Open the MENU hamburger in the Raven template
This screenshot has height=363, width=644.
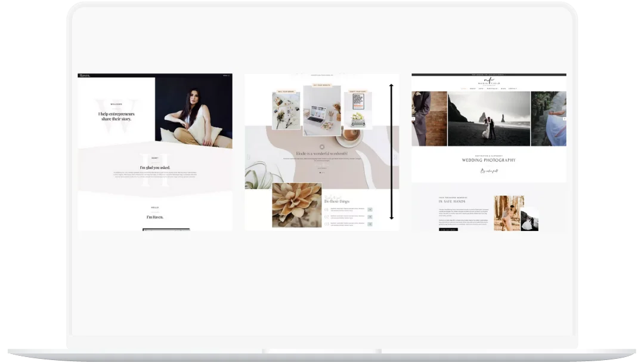227,76
